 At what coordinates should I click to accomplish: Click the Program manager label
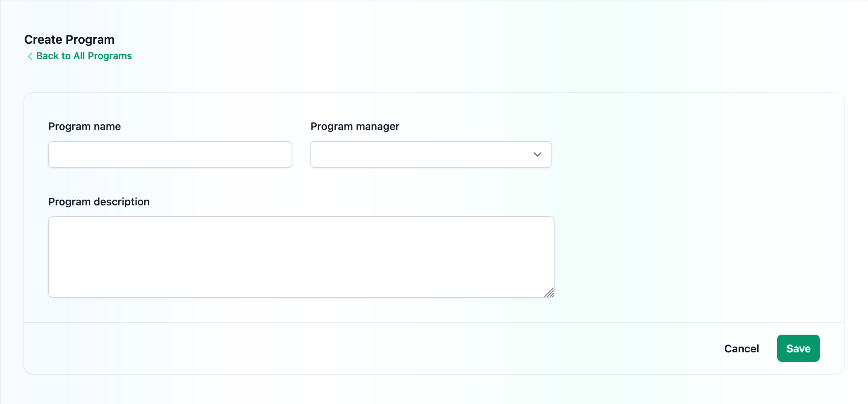(355, 127)
